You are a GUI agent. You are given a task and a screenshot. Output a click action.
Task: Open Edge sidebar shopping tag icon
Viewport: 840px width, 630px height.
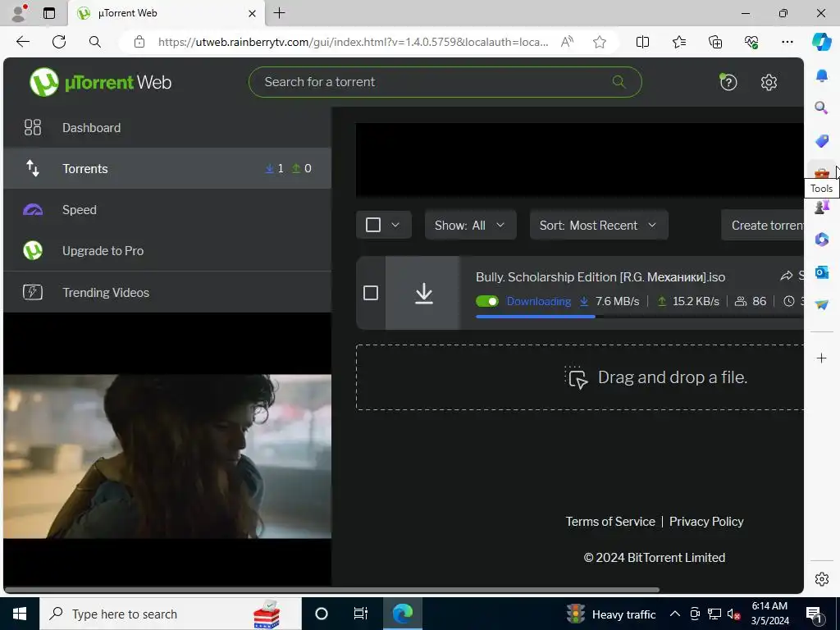[x=821, y=141]
